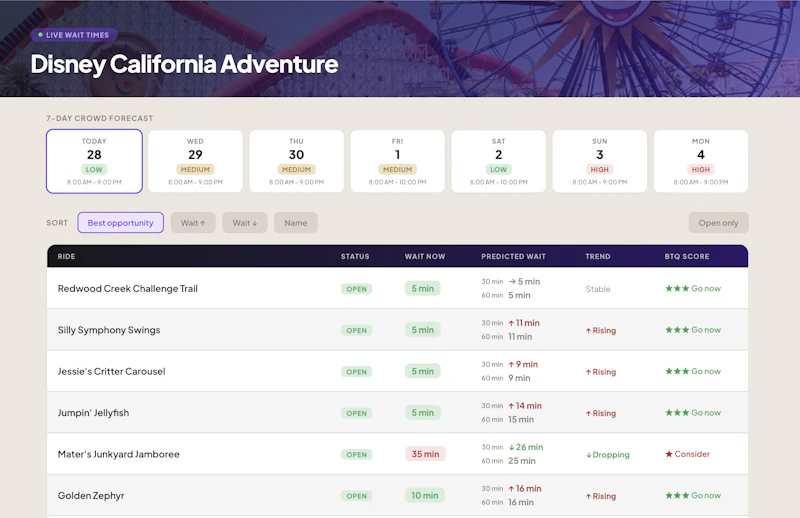Click 5 min wait for Jumpin' Jellyfish
Viewport: 800px width, 518px height.
point(423,412)
